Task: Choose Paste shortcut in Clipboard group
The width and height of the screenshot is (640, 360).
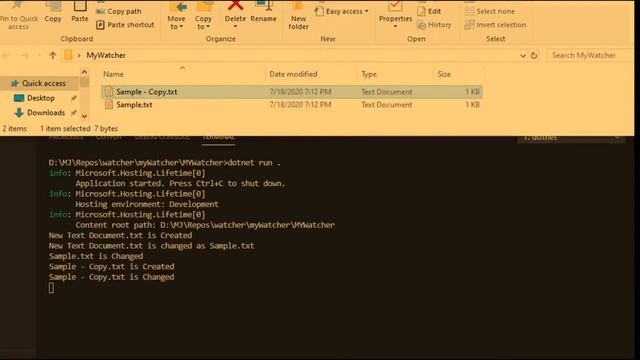Action: [x=125, y=25]
